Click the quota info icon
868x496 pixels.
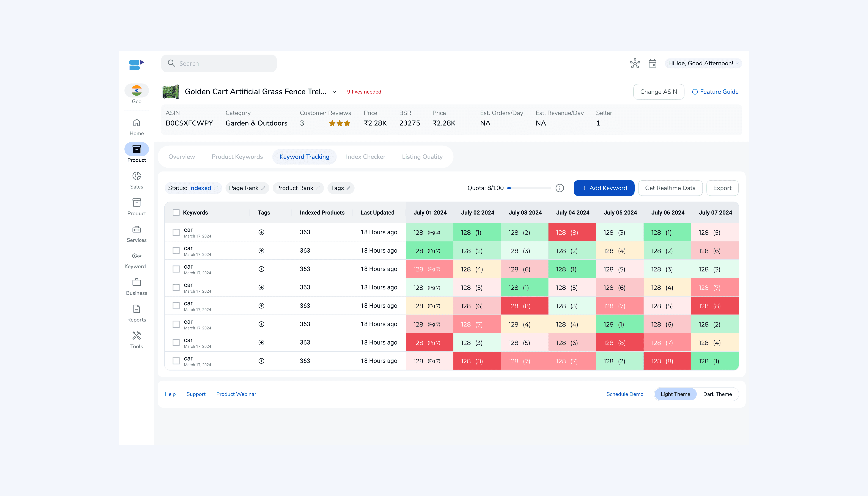560,188
